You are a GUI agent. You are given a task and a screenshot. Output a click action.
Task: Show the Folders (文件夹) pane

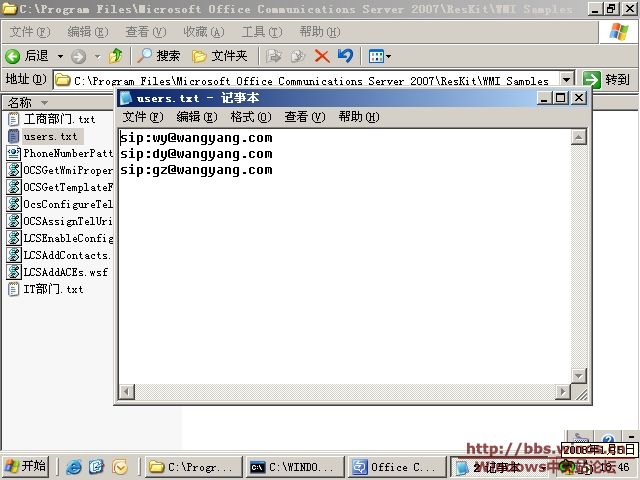pyautogui.click(x=219, y=56)
